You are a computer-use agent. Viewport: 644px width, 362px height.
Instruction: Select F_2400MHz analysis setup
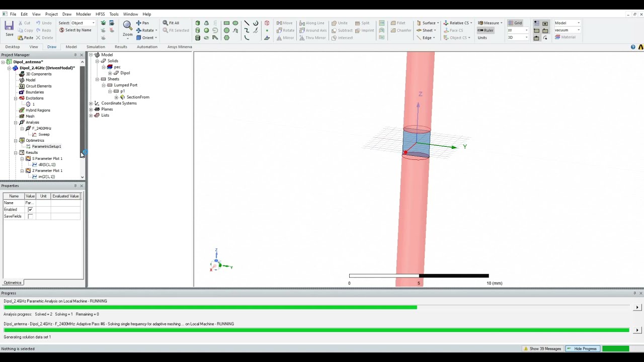tap(42, 128)
